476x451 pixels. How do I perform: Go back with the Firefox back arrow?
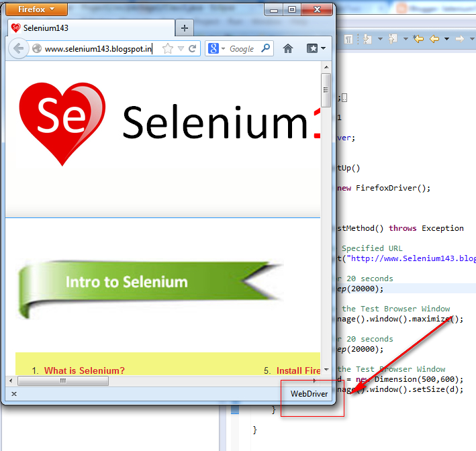coord(18,48)
